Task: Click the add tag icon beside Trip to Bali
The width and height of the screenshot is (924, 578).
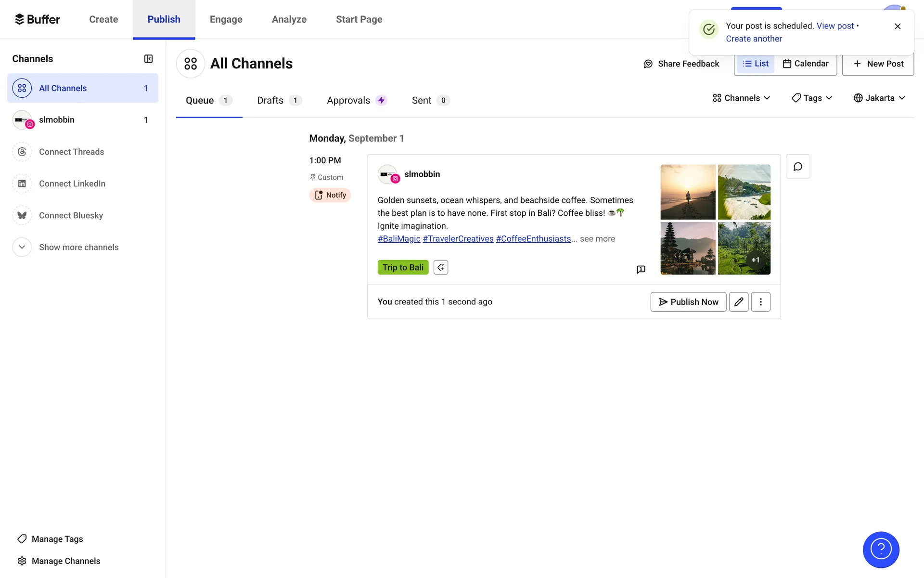Action: click(x=440, y=267)
